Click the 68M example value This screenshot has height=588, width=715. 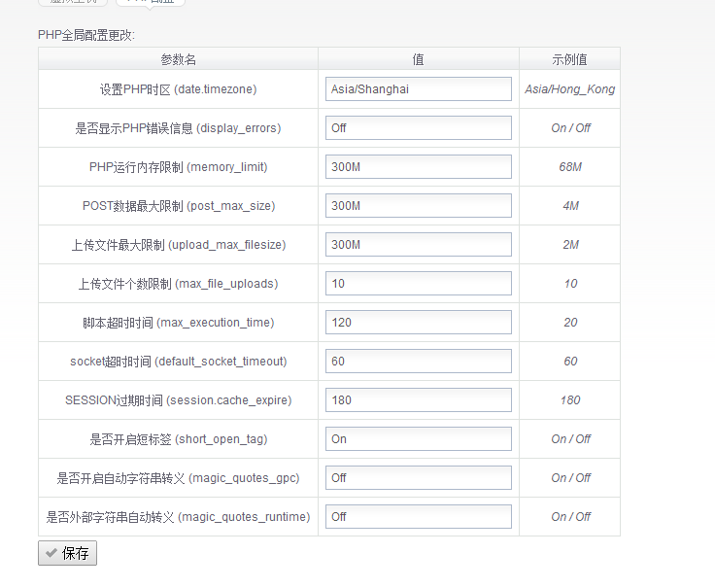point(569,167)
